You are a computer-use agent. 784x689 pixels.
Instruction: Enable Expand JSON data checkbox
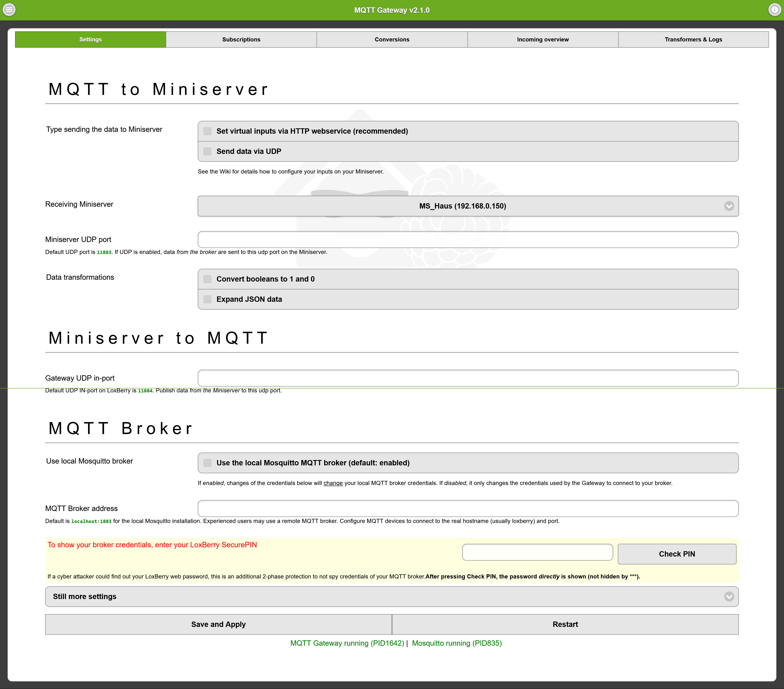pos(207,299)
